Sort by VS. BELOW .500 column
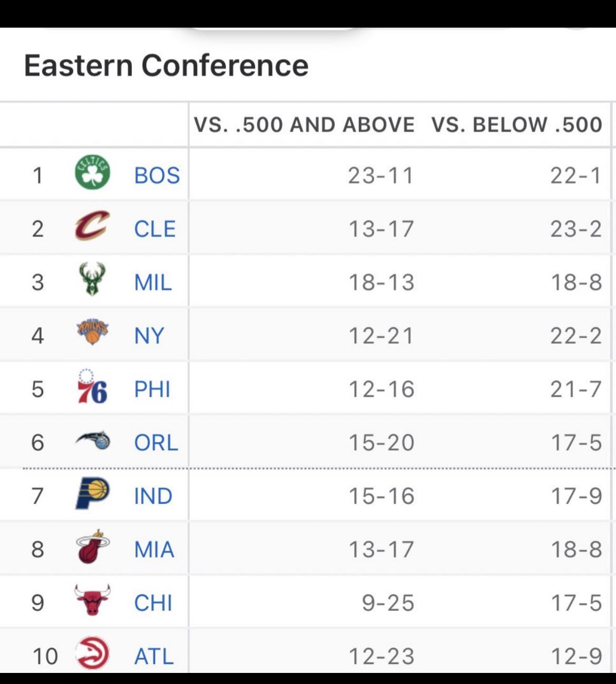 (516, 125)
